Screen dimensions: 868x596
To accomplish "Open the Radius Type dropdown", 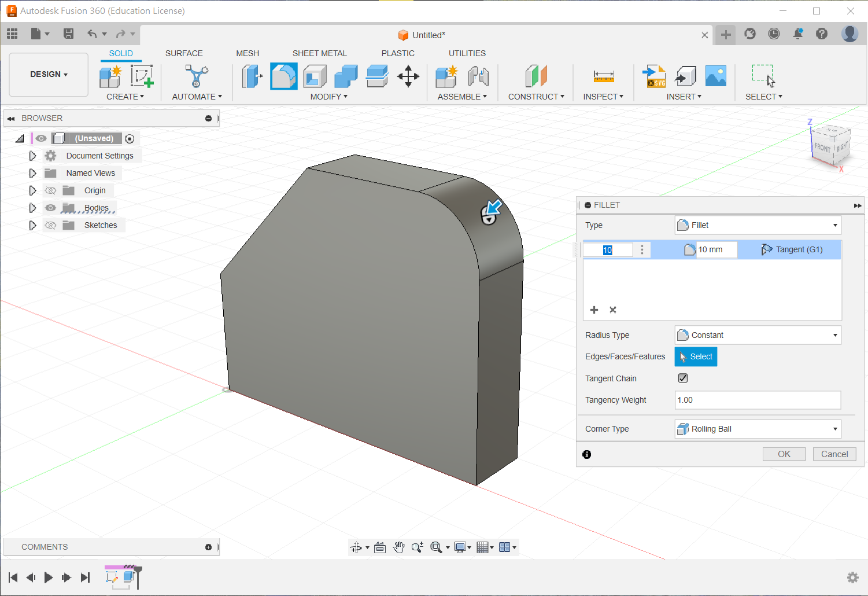I will (x=758, y=335).
